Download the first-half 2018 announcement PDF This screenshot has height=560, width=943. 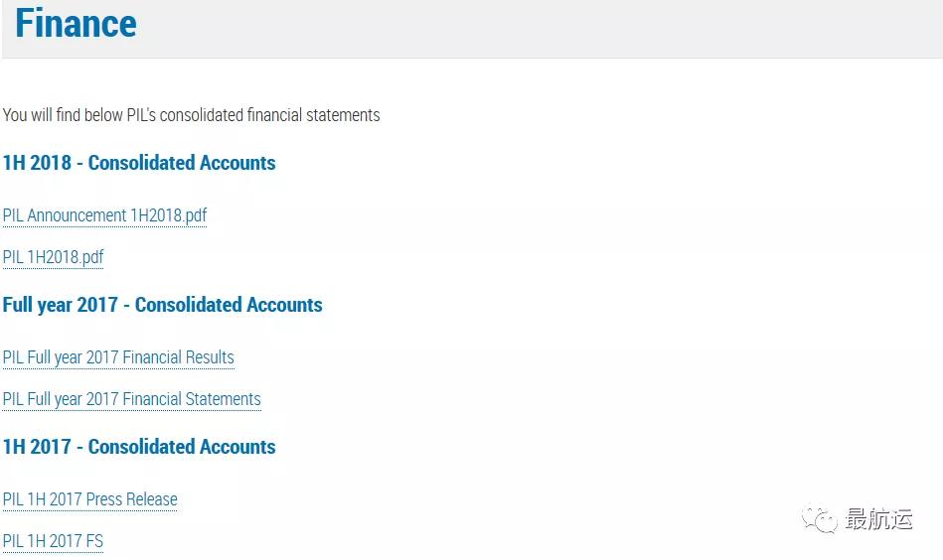point(104,215)
